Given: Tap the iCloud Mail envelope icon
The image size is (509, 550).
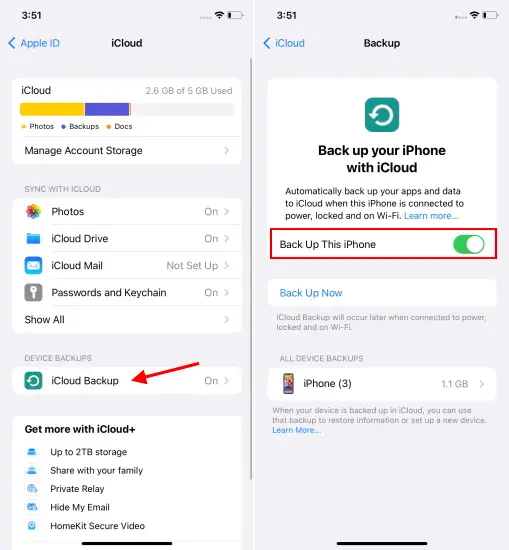Looking at the screenshot, I should [33, 266].
